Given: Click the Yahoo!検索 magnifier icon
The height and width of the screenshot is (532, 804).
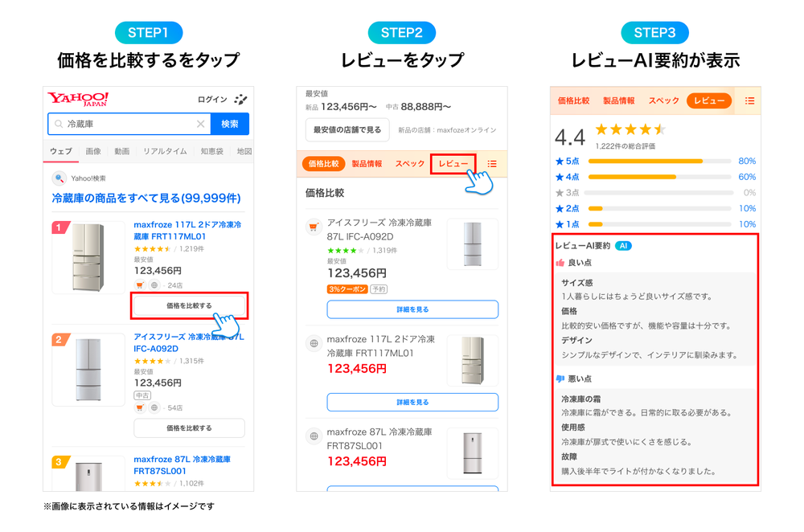Looking at the screenshot, I should 59,177.
